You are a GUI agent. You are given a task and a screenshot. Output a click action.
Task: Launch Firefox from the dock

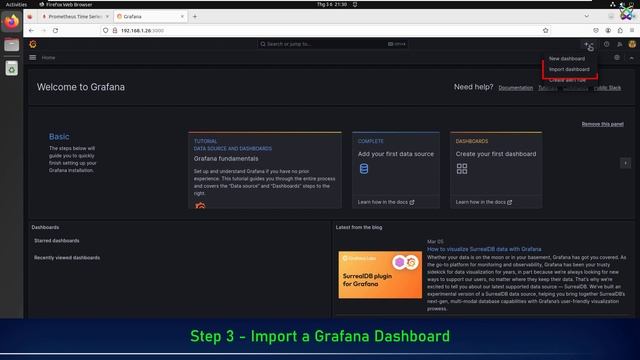pyautogui.click(x=11, y=22)
